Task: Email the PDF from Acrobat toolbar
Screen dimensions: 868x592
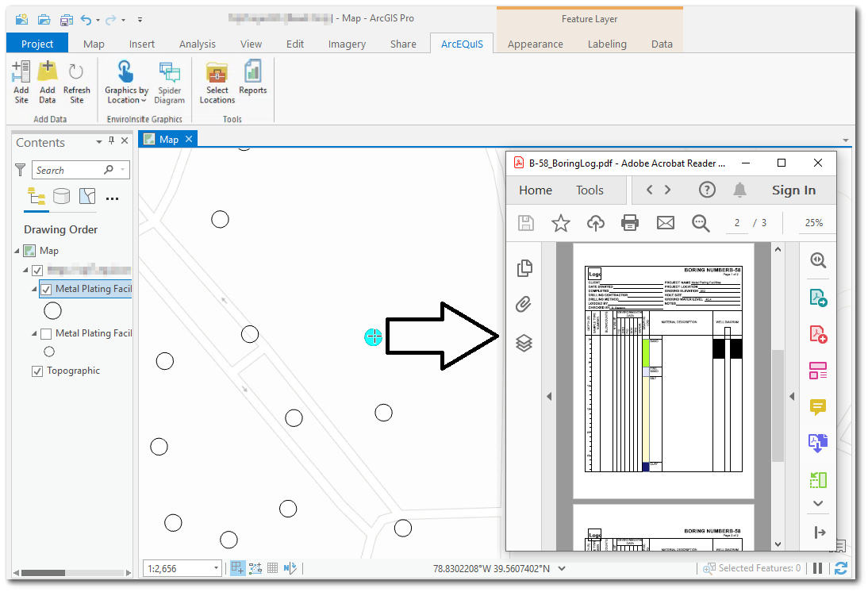Action: [x=666, y=223]
